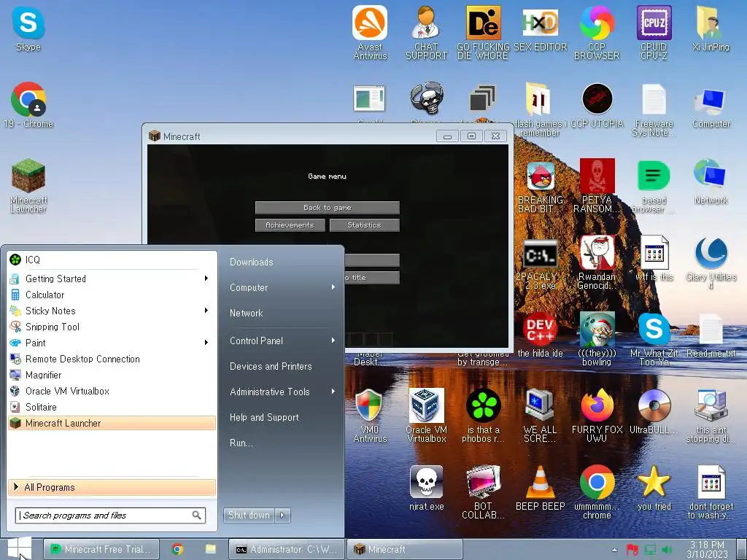The image size is (747, 560).
Task: Open the CPUID CPU-Z desktop icon
Action: [x=654, y=32]
